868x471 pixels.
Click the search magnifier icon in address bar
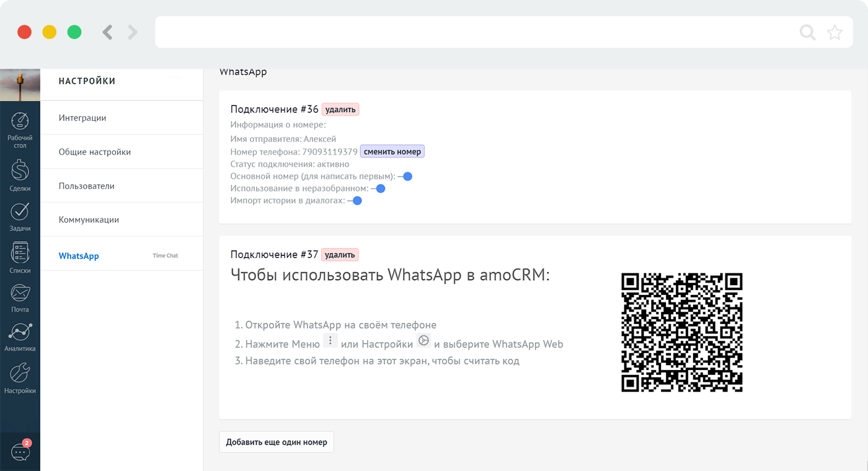tap(807, 32)
